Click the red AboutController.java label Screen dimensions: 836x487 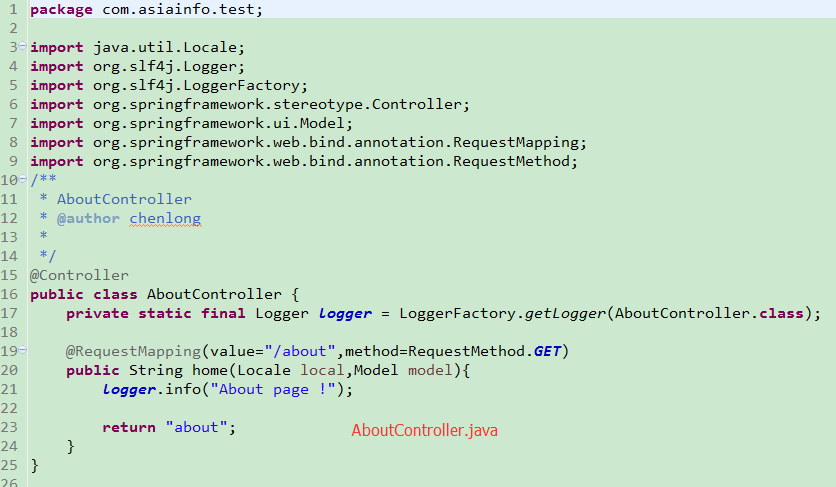[424, 430]
